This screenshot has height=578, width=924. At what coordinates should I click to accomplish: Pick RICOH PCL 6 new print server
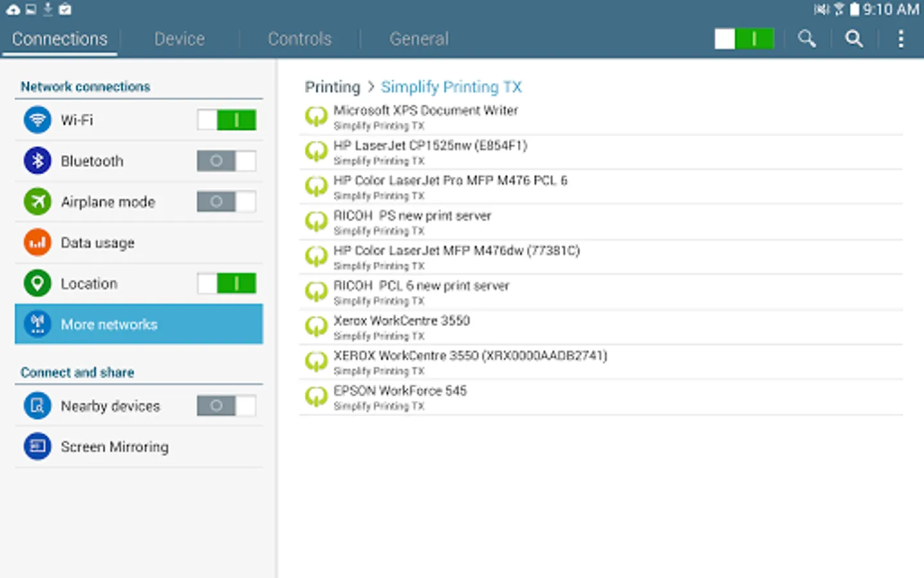(x=601, y=292)
